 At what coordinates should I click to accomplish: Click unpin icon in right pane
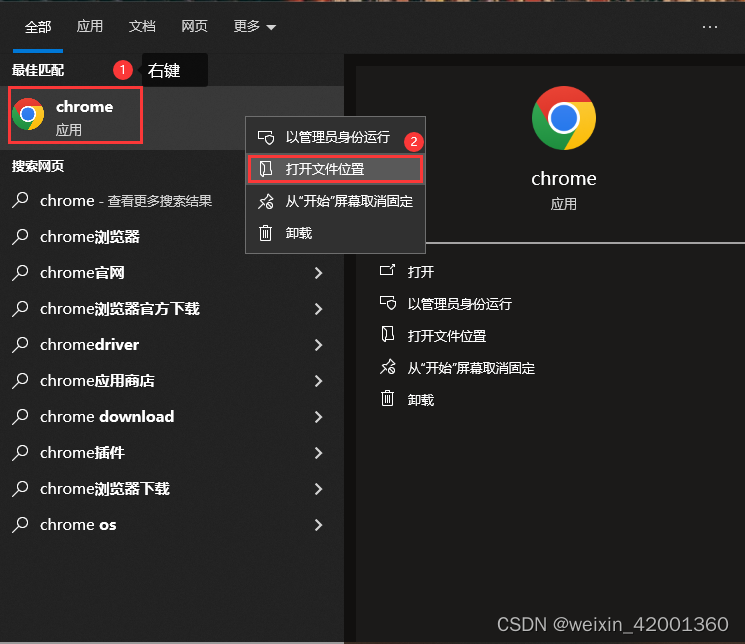pyautogui.click(x=388, y=366)
